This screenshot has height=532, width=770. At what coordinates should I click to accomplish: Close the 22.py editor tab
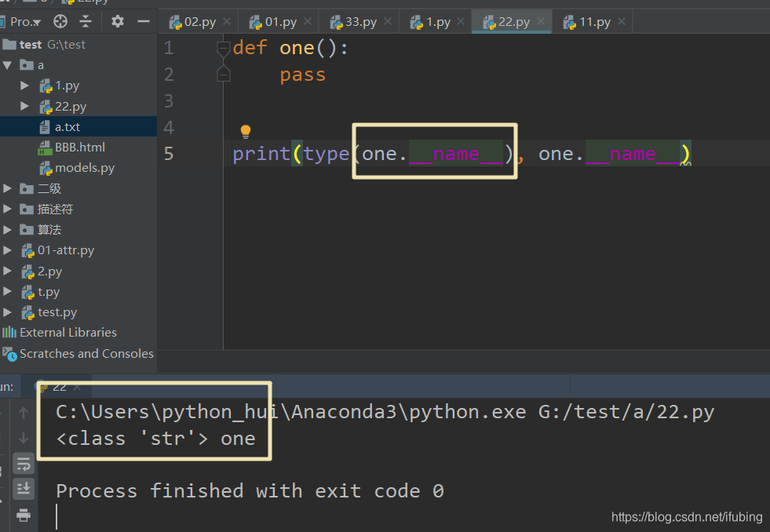tap(541, 21)
